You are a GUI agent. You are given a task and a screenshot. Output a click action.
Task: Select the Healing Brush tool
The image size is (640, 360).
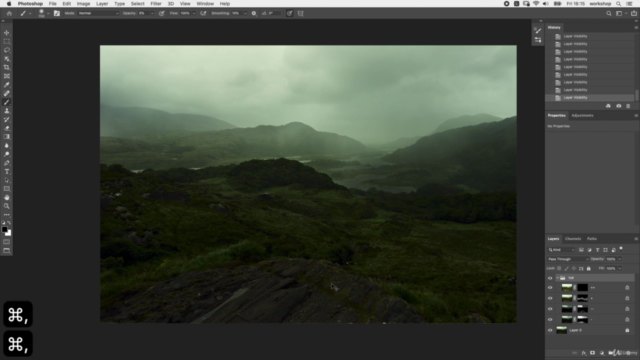coord(7,93)
